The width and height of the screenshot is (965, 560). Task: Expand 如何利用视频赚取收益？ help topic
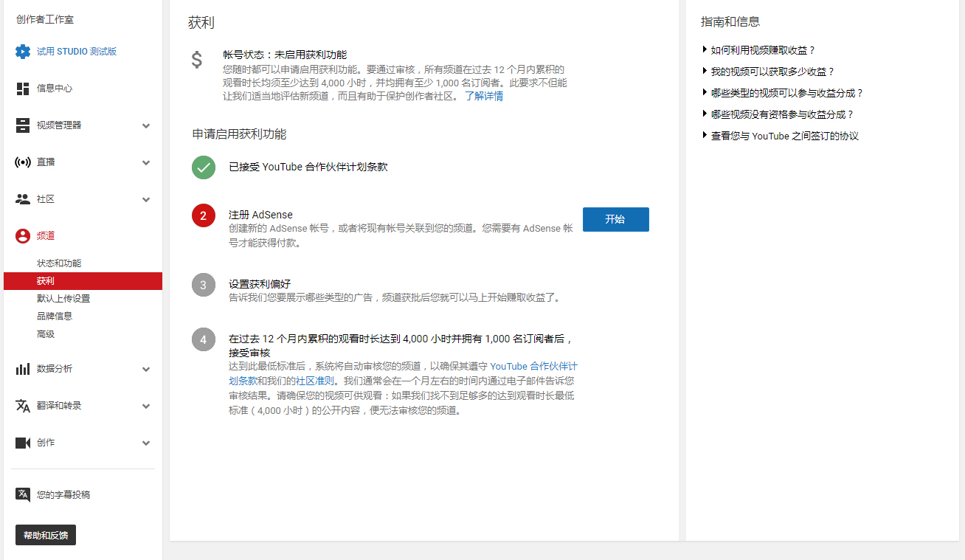click(758, 50)
